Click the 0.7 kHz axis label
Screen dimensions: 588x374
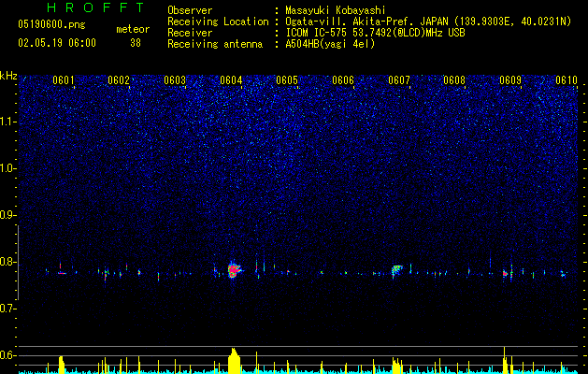[x=8, y=309]
